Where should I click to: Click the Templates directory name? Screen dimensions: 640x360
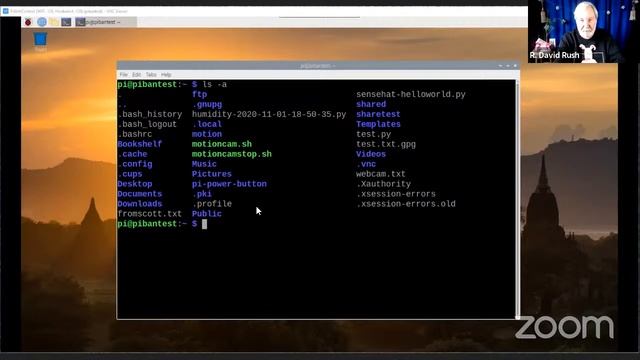[378, 124]
